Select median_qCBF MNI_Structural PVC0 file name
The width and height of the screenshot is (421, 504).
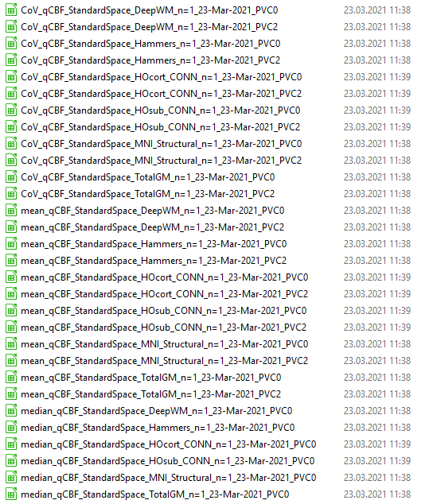click(169, 478)
